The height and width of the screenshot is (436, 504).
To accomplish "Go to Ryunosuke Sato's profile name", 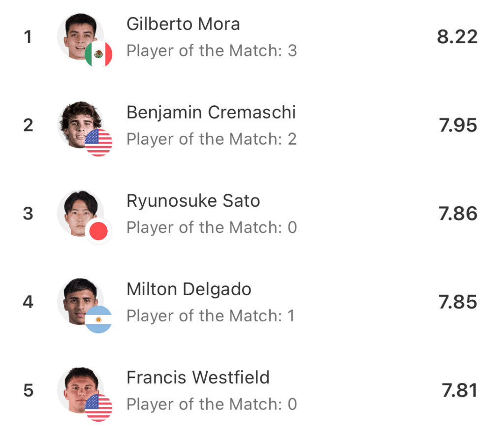I will coord(193,201).
